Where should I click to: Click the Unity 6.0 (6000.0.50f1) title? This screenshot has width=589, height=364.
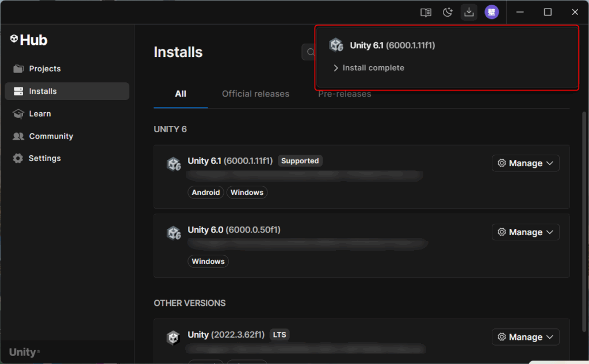234,230
